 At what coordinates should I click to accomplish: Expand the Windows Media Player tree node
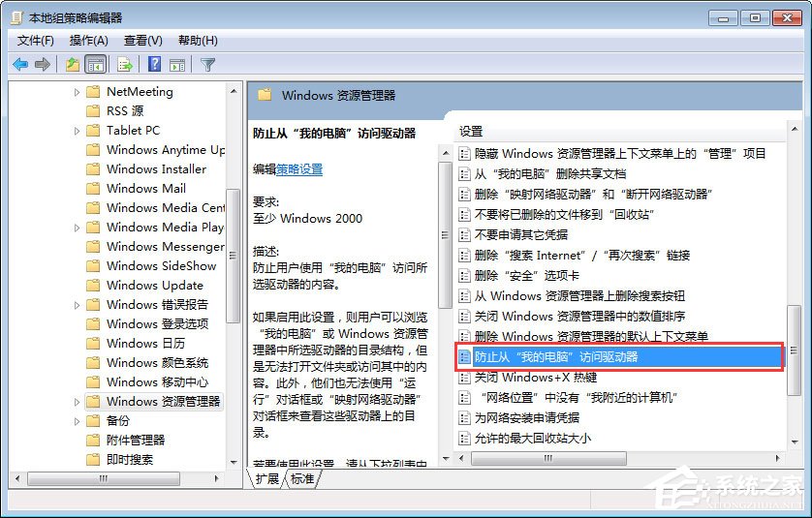[x=78, y=228]
